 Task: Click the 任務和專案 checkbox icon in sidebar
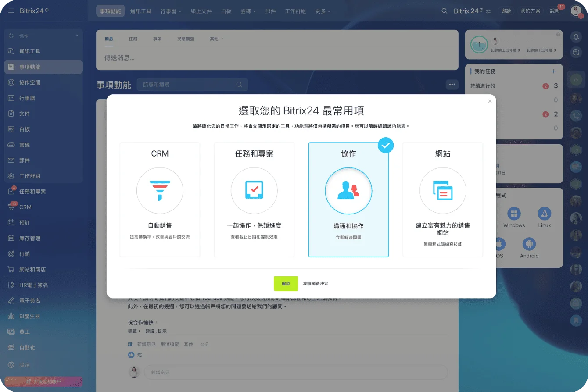[11, 192]
